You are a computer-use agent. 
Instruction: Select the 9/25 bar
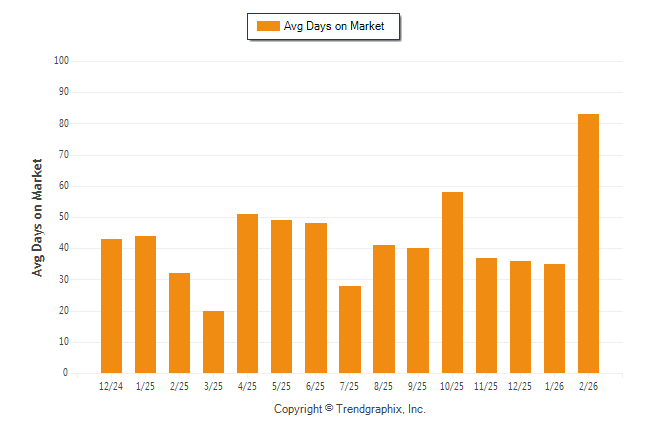(x=418, y=310)
